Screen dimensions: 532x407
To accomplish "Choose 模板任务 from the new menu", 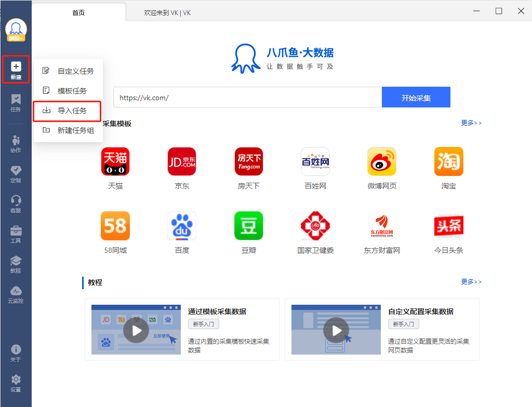I will (x=68, y=91).
